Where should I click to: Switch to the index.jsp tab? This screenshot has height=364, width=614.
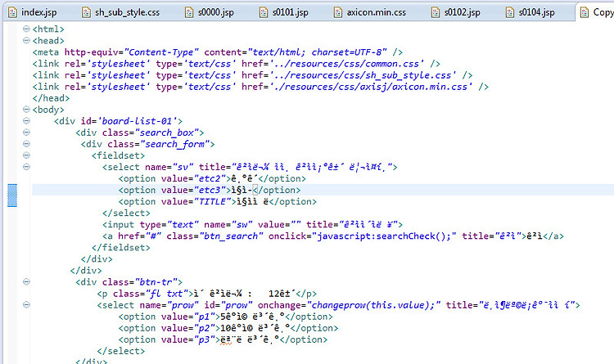(33, 12)
